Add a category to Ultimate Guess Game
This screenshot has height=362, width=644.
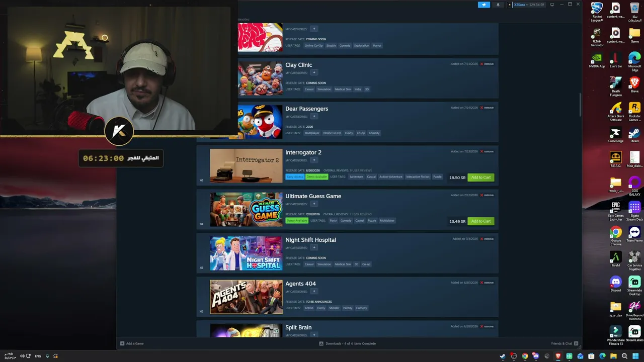pyautogui.click(x=314, y=204)
